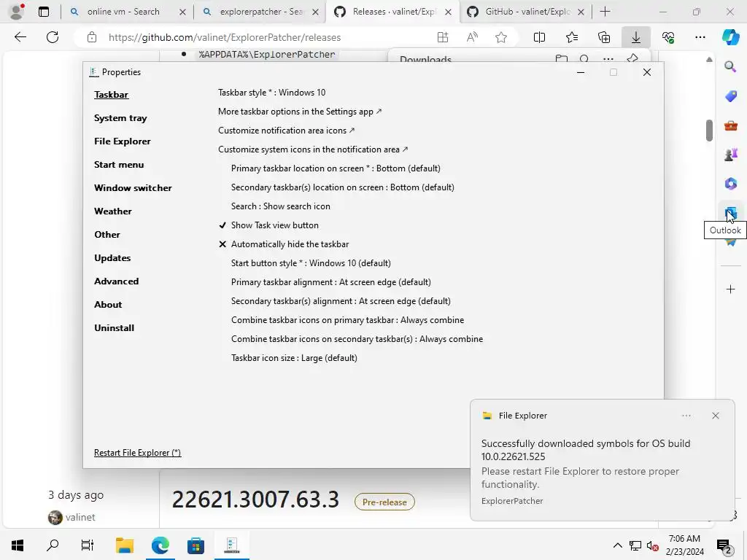
Task: Open Action Center notifications icon
Action: point(724,545)
